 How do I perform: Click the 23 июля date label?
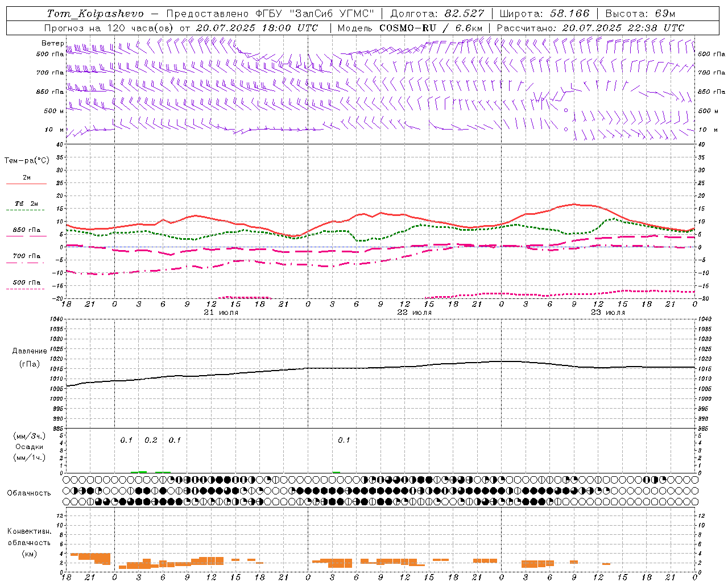[x=607, y=313]
